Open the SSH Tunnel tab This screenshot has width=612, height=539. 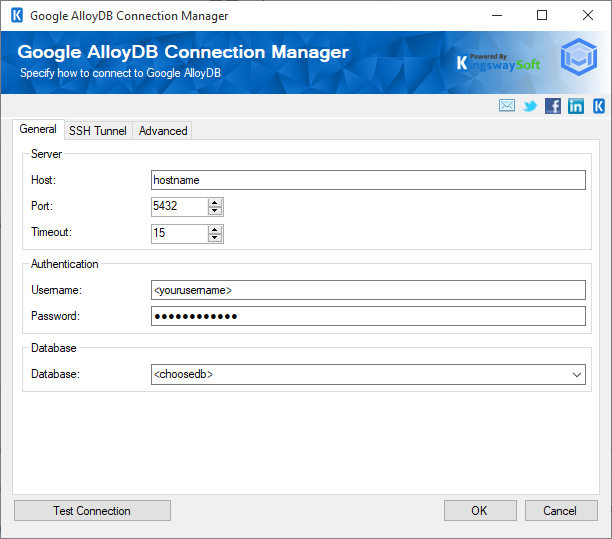tap(98, 131)
